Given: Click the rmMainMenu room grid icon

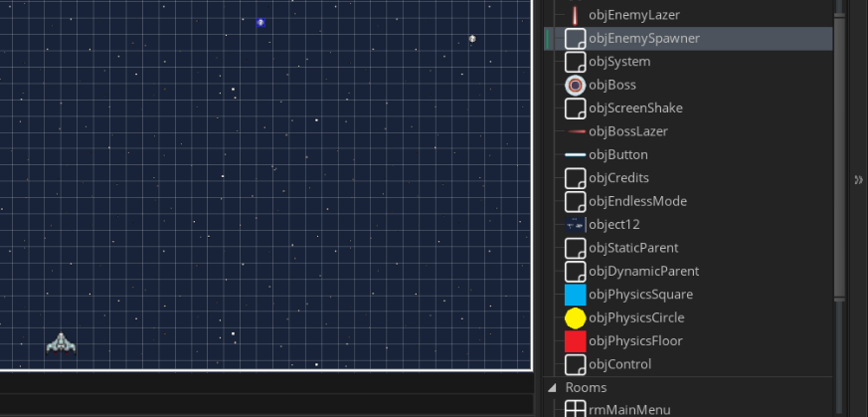Looking at the screenshot, I should point(575,409).
